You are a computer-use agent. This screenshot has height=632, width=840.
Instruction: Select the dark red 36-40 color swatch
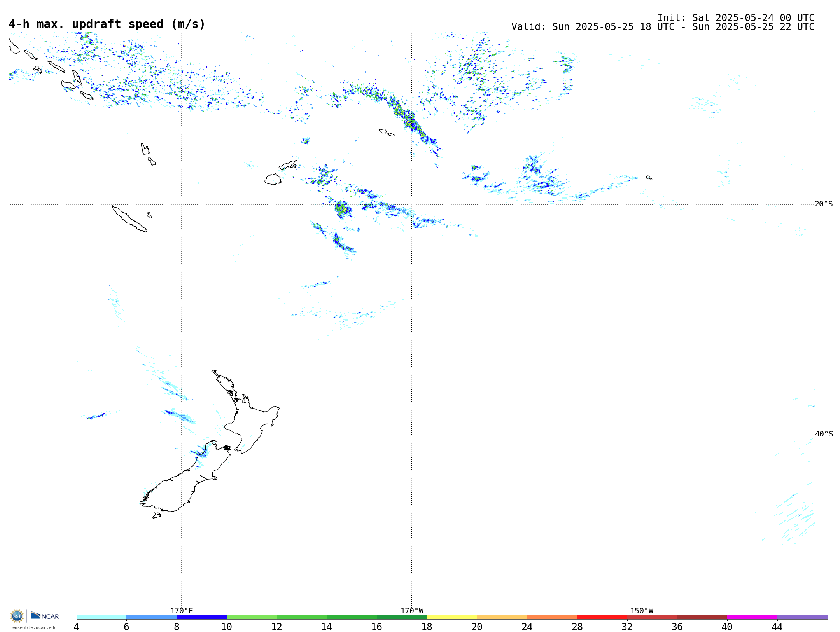coord(702,617)
